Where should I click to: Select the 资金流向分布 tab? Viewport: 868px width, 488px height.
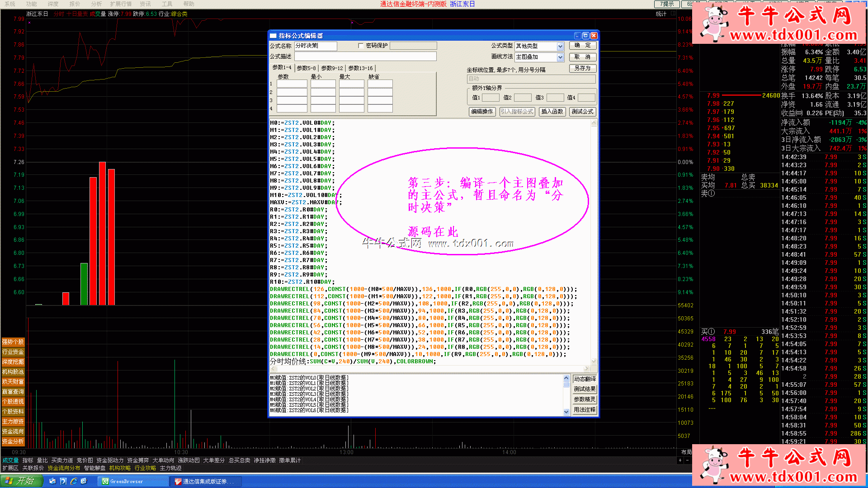64,468
